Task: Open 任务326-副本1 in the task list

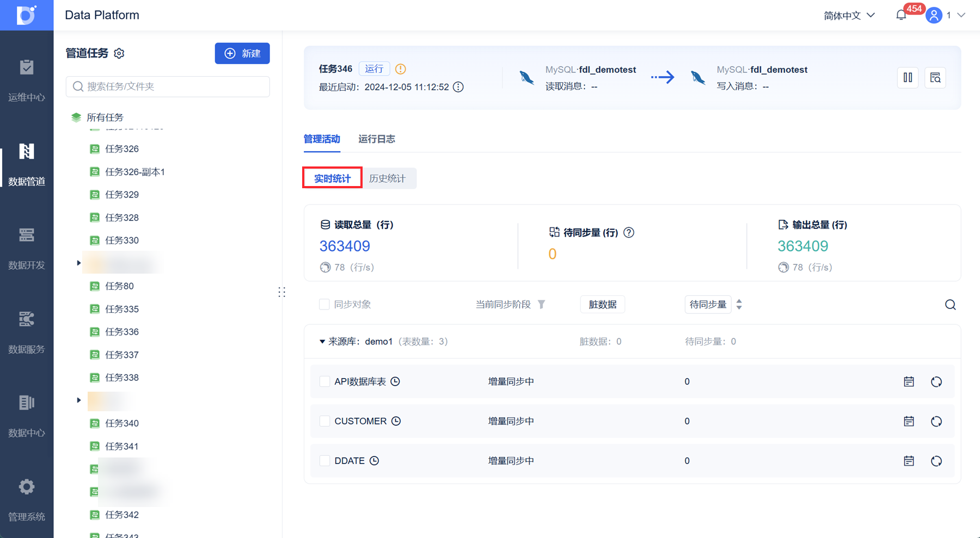Action: tap(135, 172)
